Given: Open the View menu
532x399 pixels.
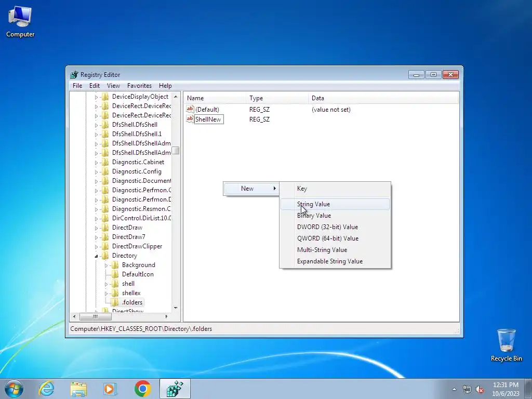Looking at the screenshot, I should 113,86.
